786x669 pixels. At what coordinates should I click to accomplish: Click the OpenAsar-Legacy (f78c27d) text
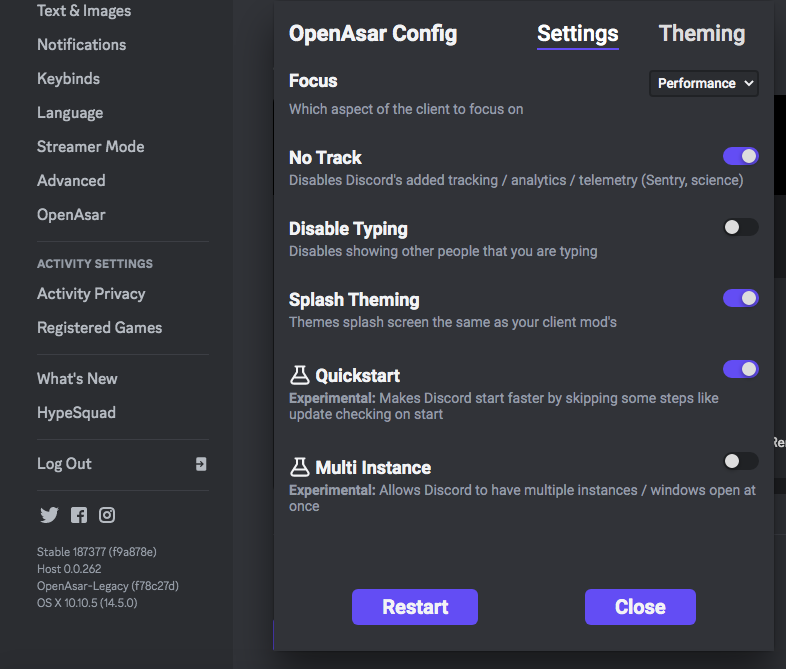coord(108,586)
